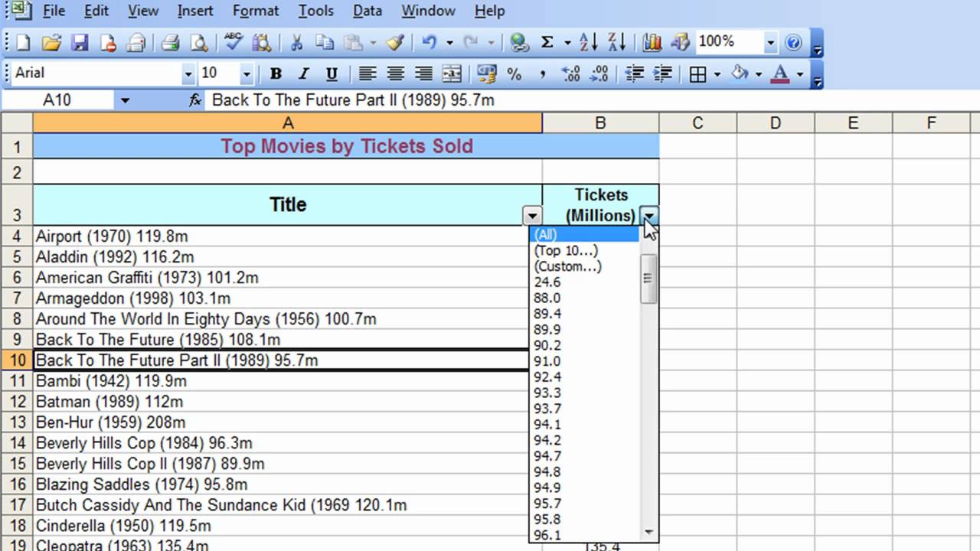
Task: Open the Research tool icon
Action: pos(261,43)
